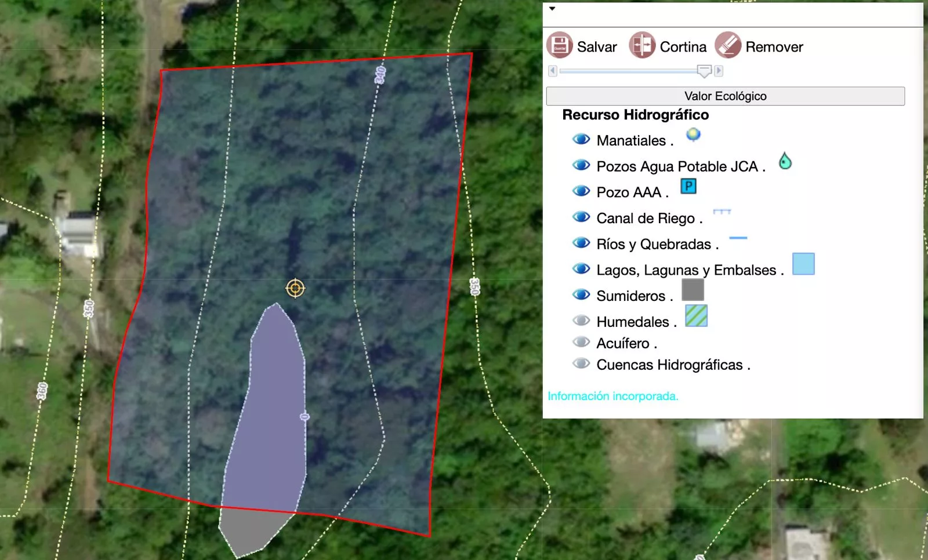Click the Lagos, Lagunas y Embalses swatch
The width and height of the screenshot is (928, 560).
tap(803, 264)
